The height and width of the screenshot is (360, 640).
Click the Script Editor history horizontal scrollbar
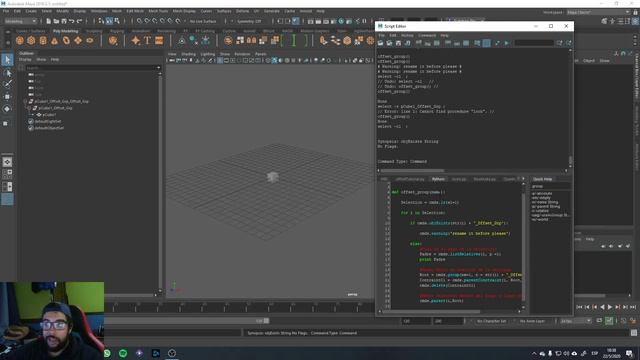coord(413,171)
